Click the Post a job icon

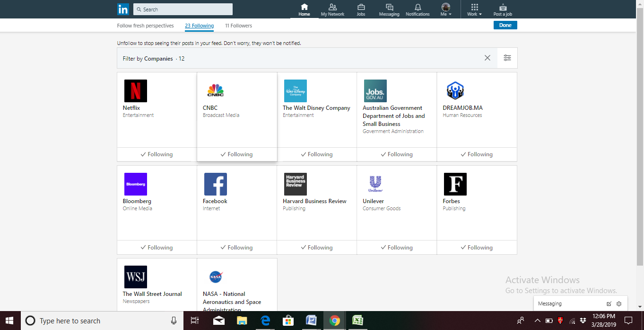point(502,7)
